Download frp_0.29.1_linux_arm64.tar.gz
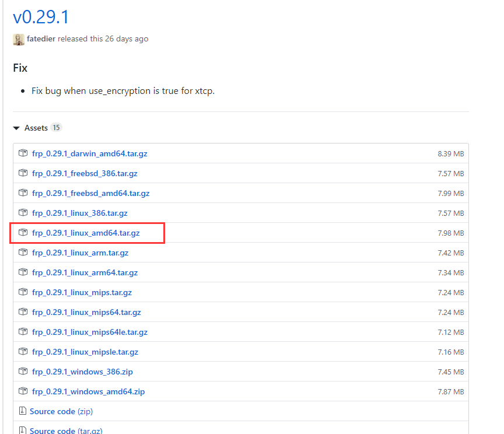The height and width of the screenshot is (434, 504). coord(85,272)
